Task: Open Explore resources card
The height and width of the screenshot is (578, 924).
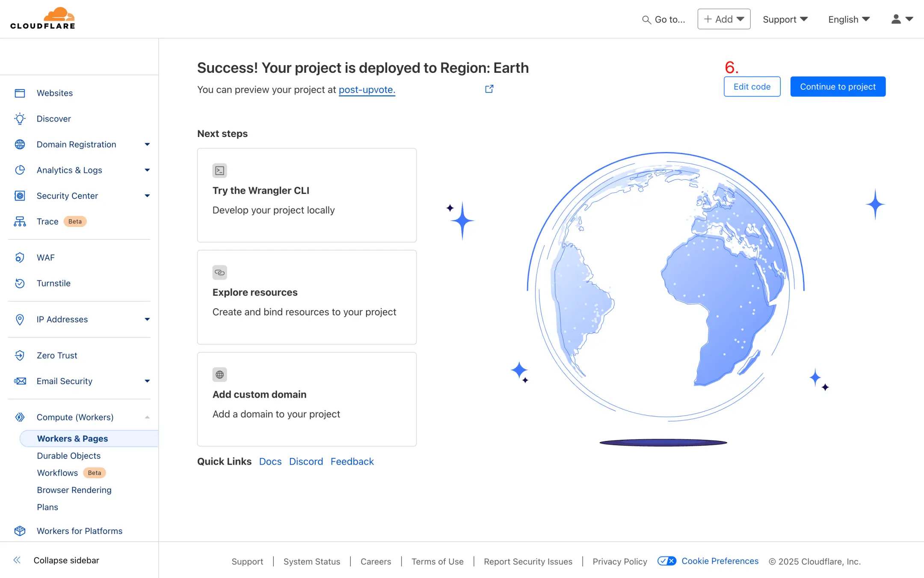Action: [307, 297]
